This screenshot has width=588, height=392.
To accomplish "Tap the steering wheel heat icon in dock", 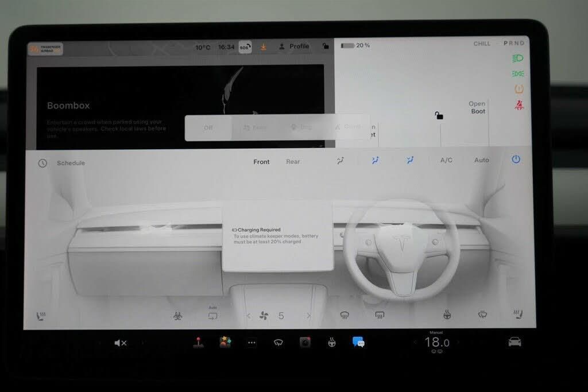I will (332, 342).
